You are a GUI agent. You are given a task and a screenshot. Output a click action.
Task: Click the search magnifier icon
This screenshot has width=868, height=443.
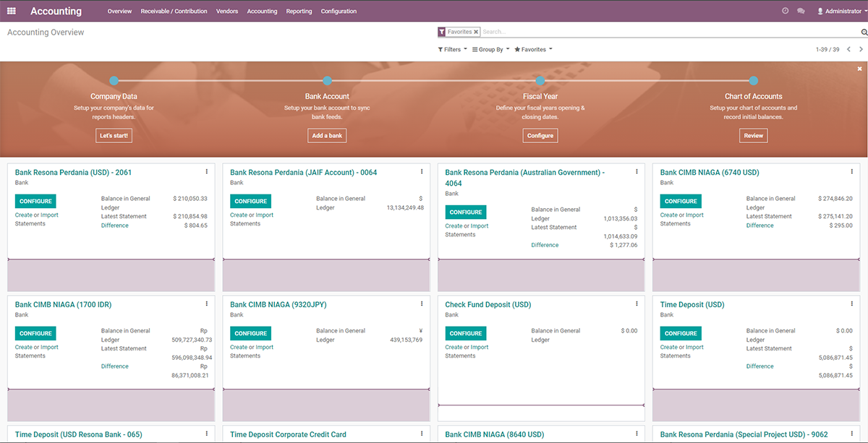click(x=864, y=33)
